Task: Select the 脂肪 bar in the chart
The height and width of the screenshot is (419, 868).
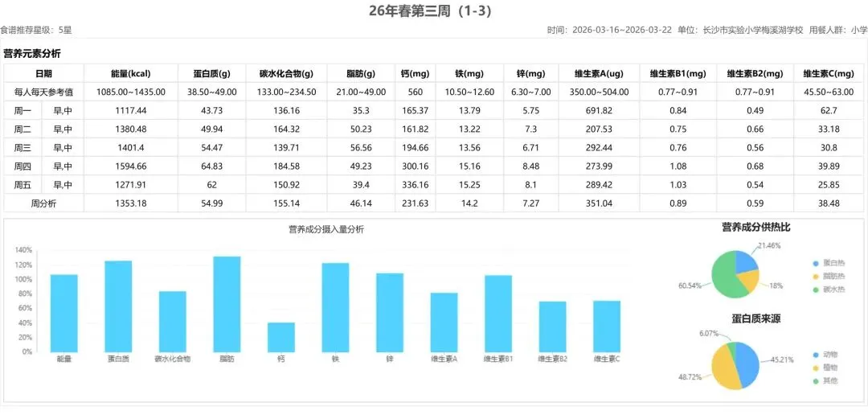Action: (x=227, y=304)
